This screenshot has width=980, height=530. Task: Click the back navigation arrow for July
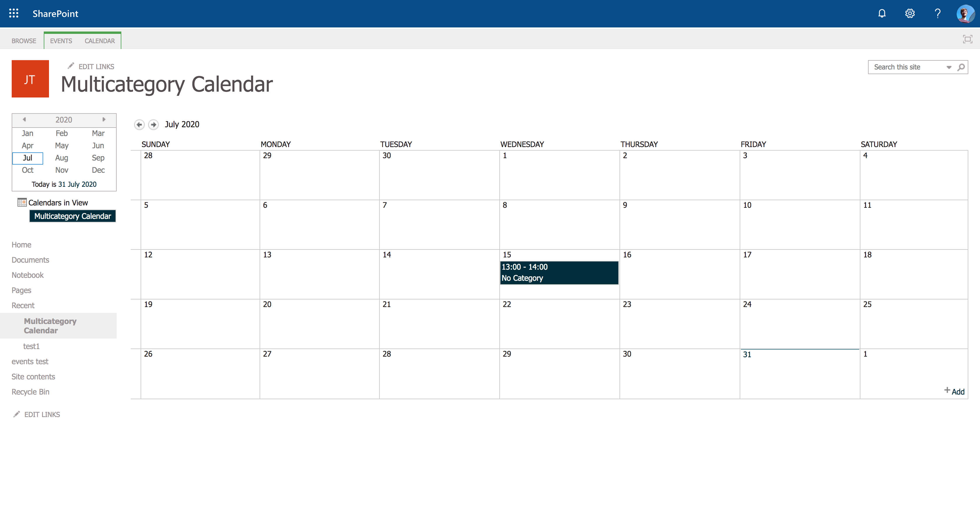139,125
